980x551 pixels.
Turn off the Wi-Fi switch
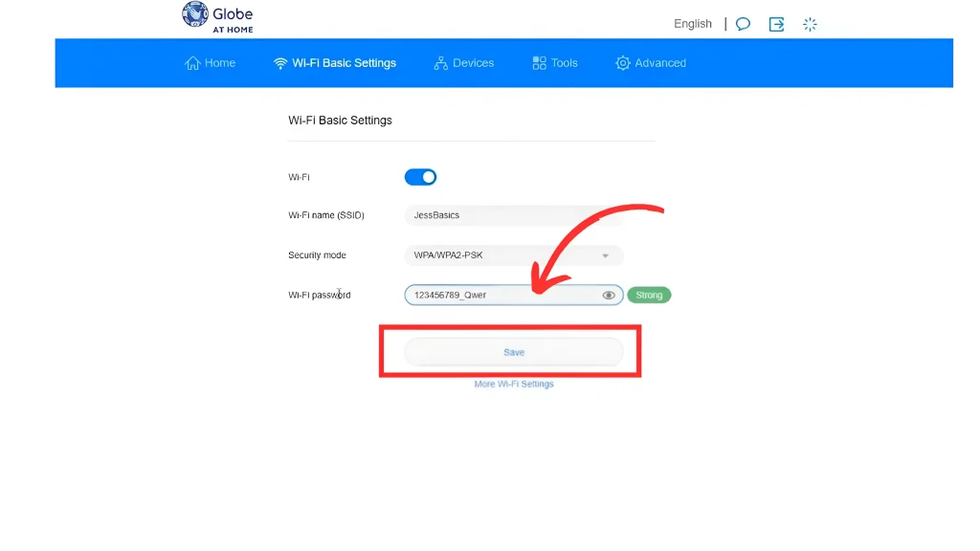[x=420, y=177]
